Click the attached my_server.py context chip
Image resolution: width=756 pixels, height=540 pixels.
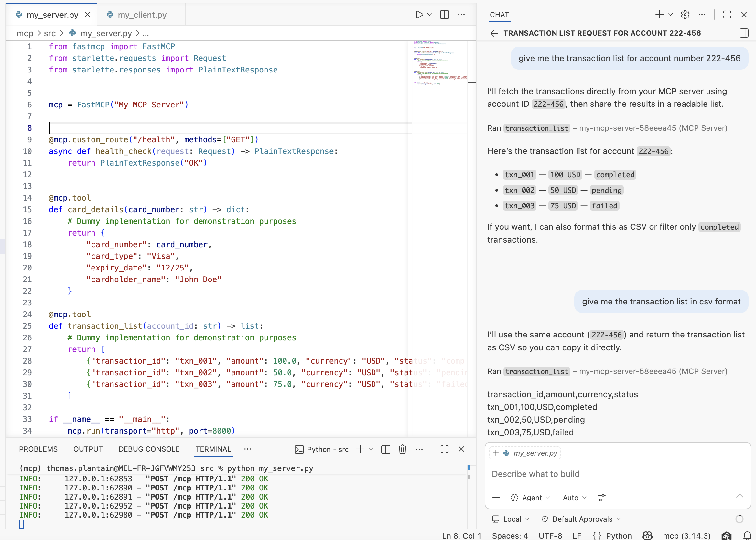(525, 453)
